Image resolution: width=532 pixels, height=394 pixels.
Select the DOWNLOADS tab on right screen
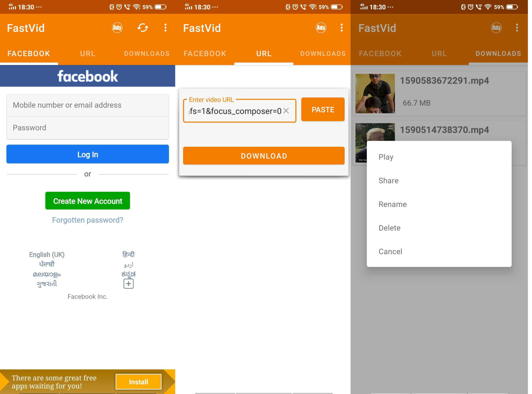[x=497, y=54]
